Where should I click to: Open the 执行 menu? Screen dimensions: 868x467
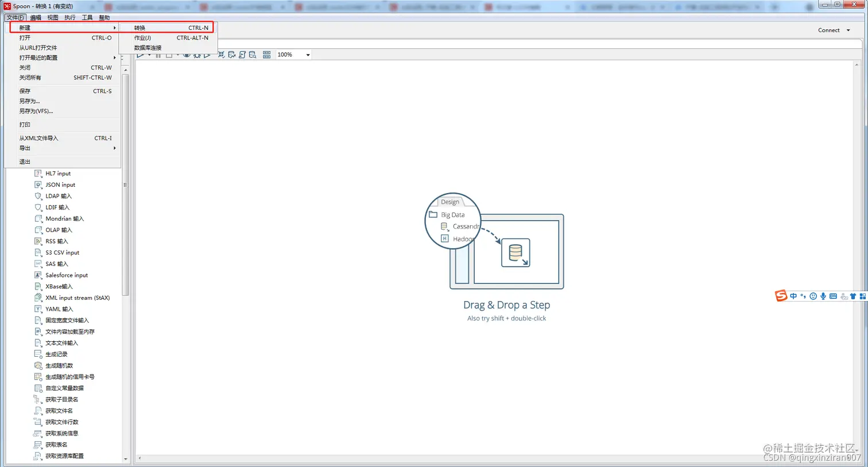(x=70, y=17)
